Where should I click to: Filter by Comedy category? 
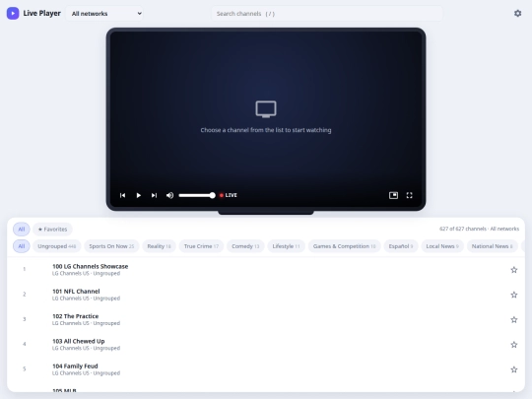(245, 246)
